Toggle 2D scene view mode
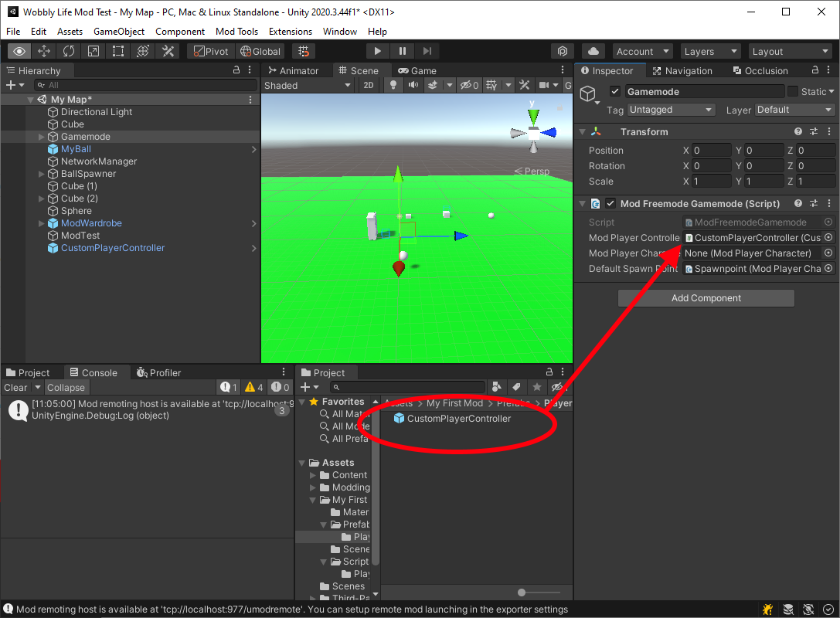The height and width of the screenshot is (618, 840). click(369, 85)
